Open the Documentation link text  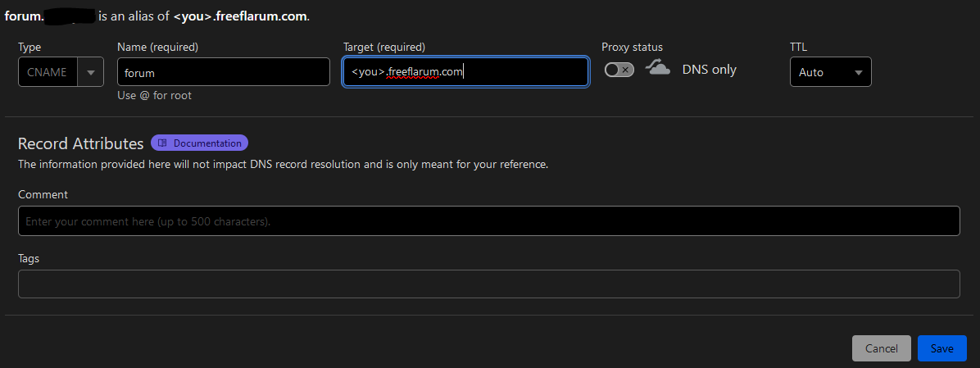tap(207, 143)
